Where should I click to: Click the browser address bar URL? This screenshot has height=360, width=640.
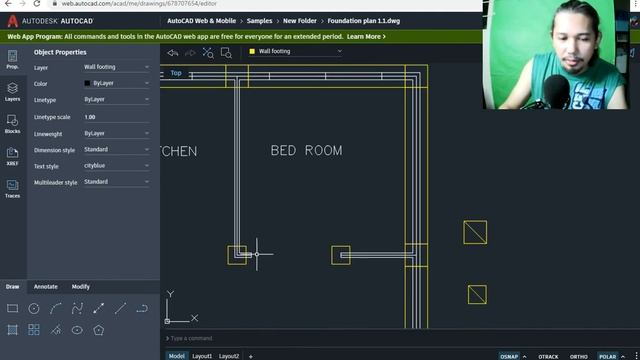coord(139,4)
